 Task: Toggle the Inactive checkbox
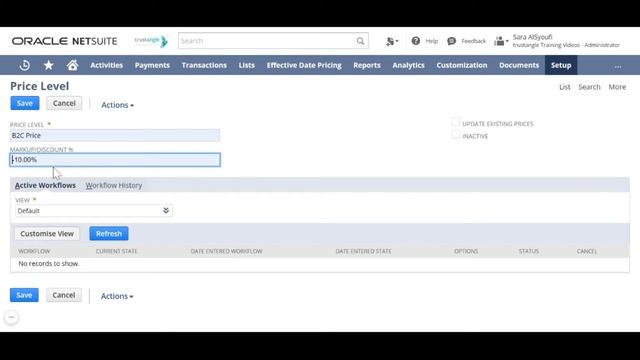[456, 135]
